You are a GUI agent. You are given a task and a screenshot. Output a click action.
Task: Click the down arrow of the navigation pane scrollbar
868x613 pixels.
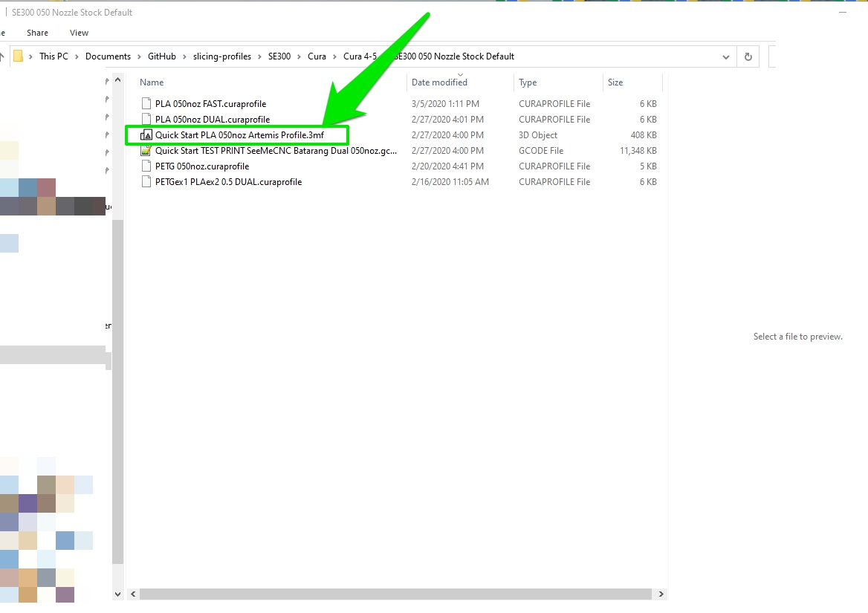coord(117,594)
